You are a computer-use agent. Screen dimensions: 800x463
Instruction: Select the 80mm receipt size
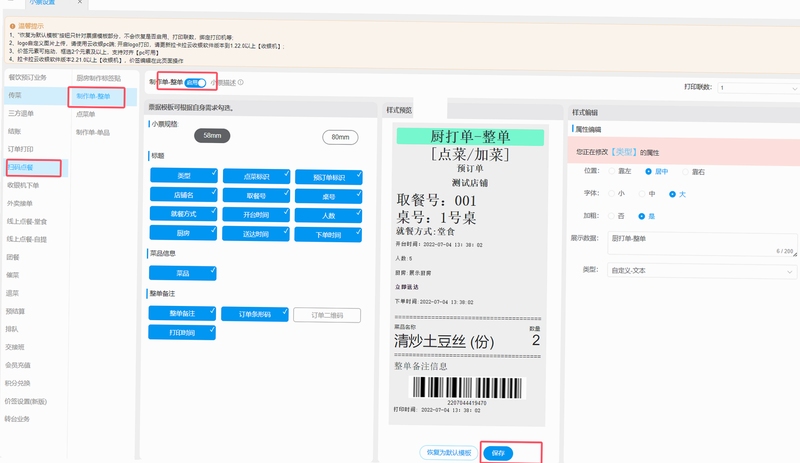tap(340, 137)
